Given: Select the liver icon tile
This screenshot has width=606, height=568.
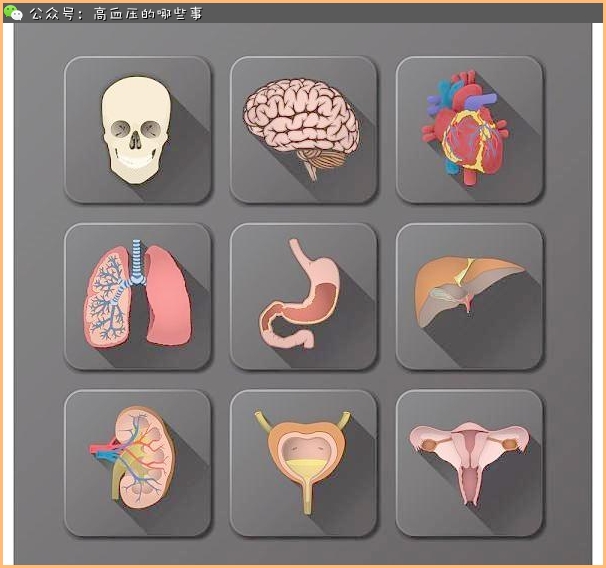Looking at the screenshot, I should (x=469, y=296).
